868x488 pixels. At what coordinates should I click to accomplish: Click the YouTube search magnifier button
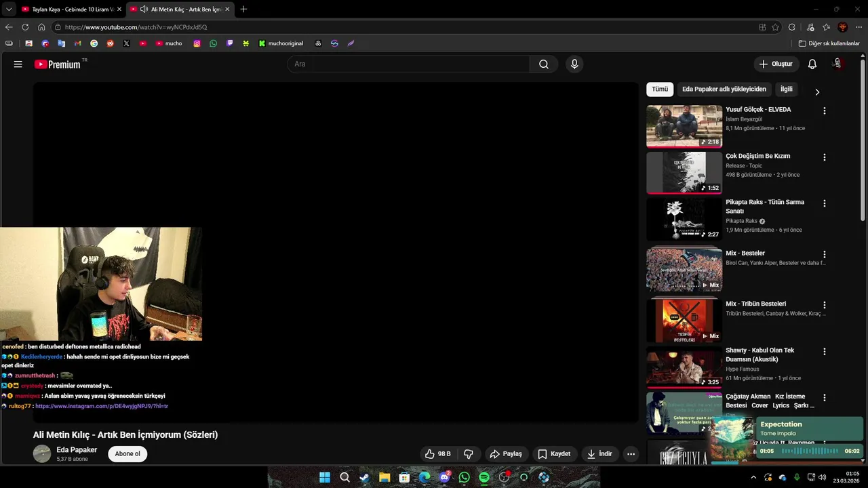click(x=544, y=64)
